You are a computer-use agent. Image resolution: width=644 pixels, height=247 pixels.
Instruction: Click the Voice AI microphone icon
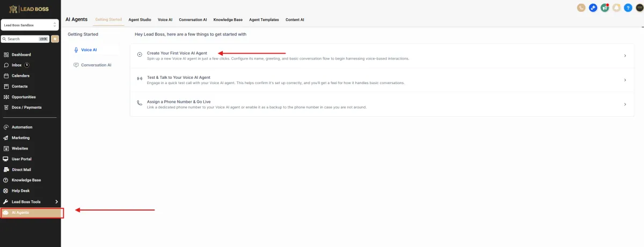(x=76, y=50)
